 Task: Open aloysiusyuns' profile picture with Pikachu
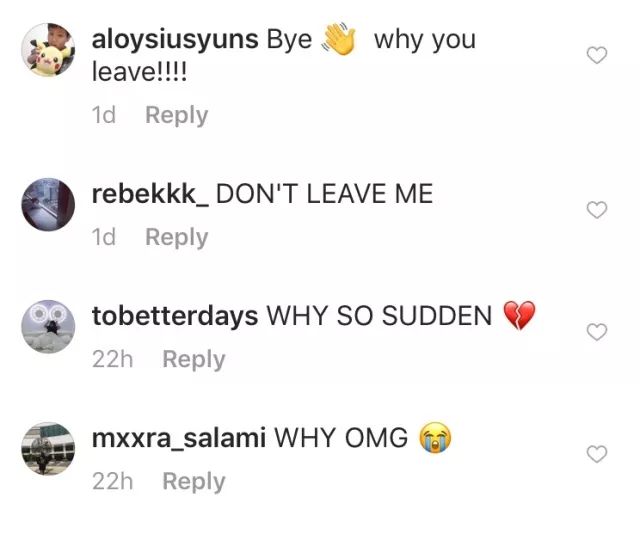coord(48,50)
